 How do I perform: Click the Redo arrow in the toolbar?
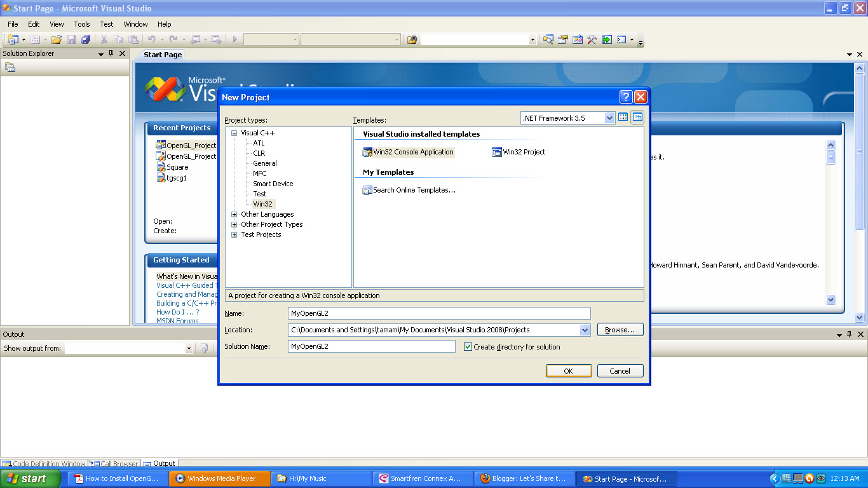pos(173,39)
